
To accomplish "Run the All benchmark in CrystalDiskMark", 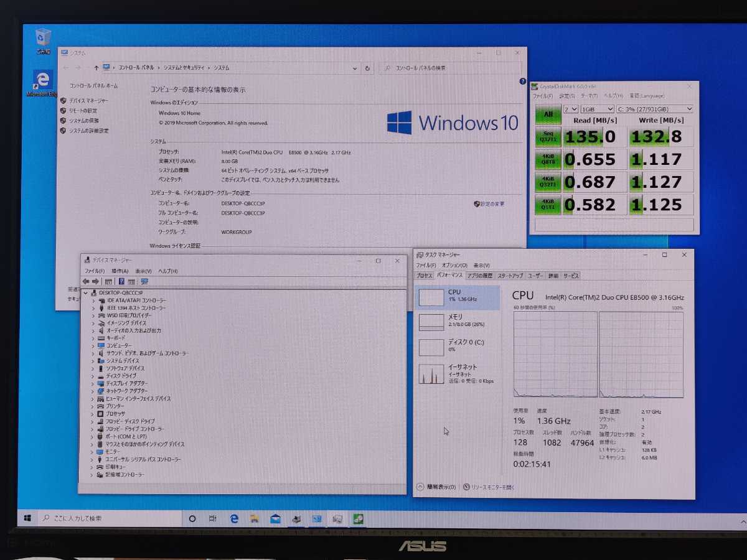I will point(548,114).
